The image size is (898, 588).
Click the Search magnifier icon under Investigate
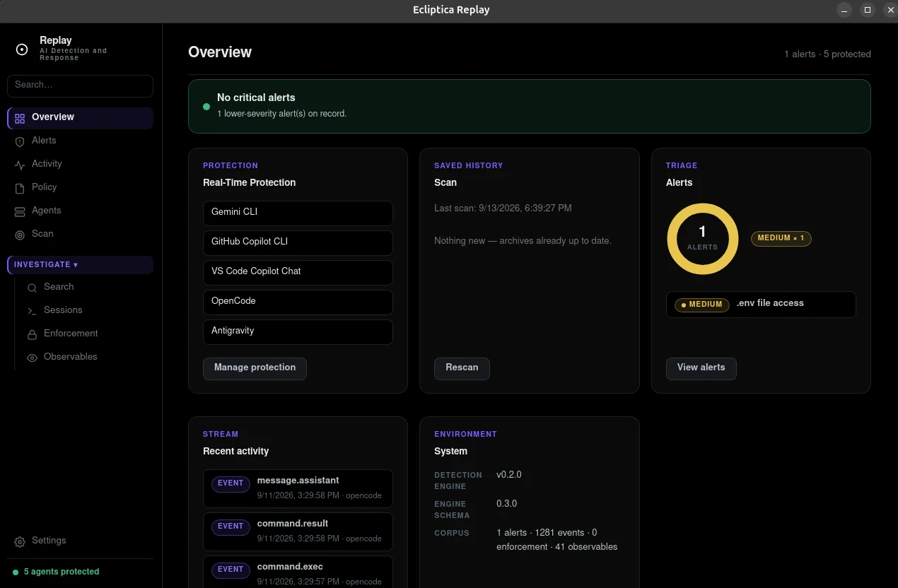pyautogui.click(x=32, y=288)
